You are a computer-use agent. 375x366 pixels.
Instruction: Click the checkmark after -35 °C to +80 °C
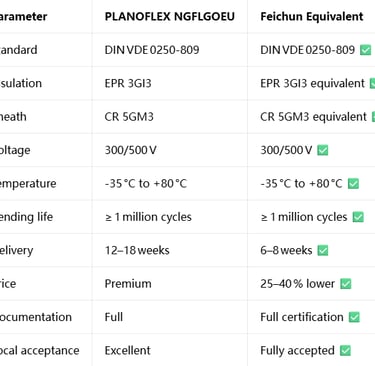click(353, 184)
